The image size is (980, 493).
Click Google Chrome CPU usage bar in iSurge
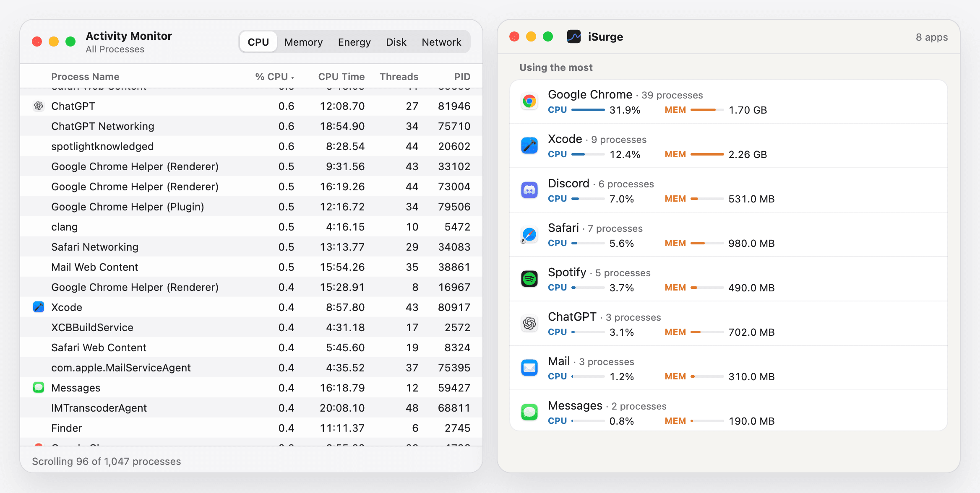pyautogui.click(x=588, y=110)
